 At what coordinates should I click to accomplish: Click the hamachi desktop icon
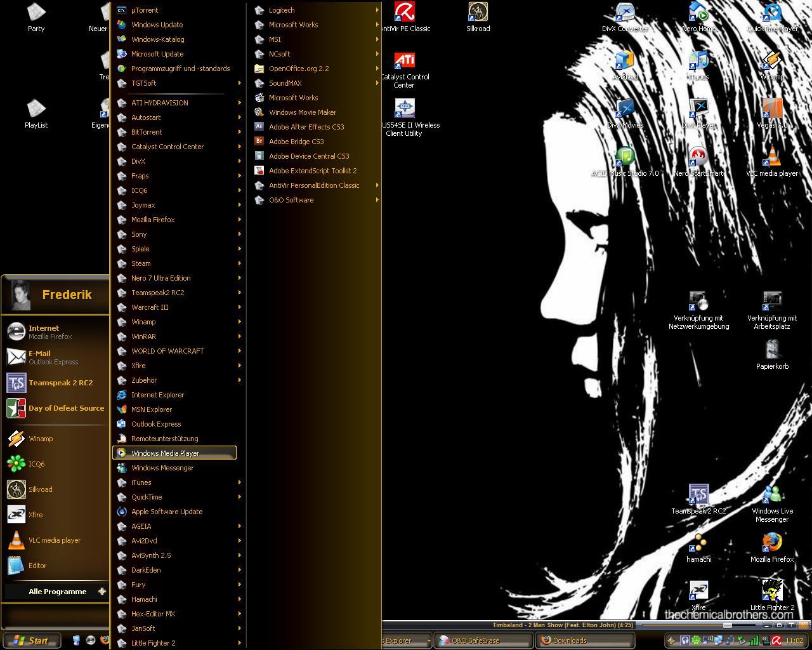click(698, 543)
